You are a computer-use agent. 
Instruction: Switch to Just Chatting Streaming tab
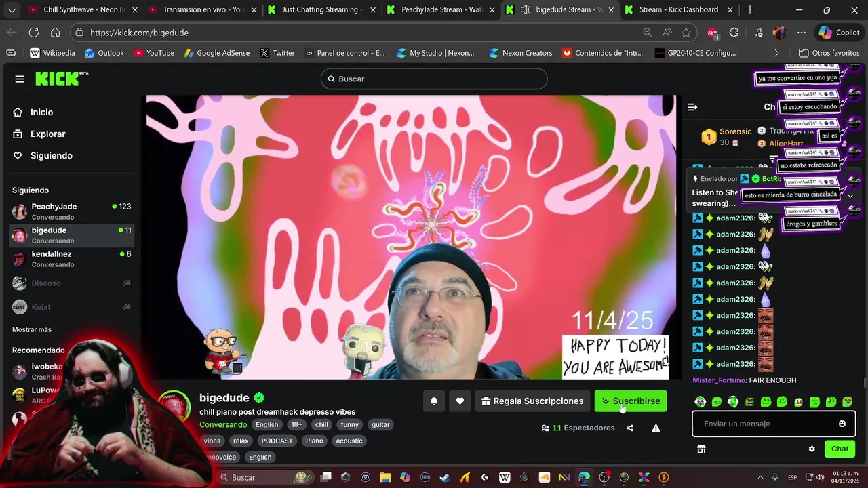pyautogui.click(x=320, y=9)
